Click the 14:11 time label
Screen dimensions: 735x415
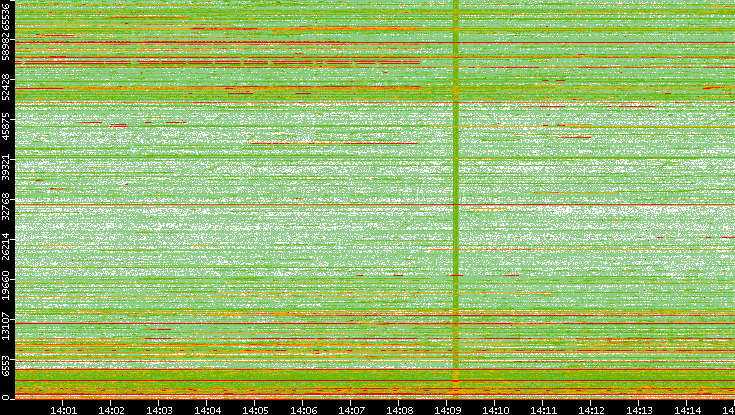click(x=543, y=410)
